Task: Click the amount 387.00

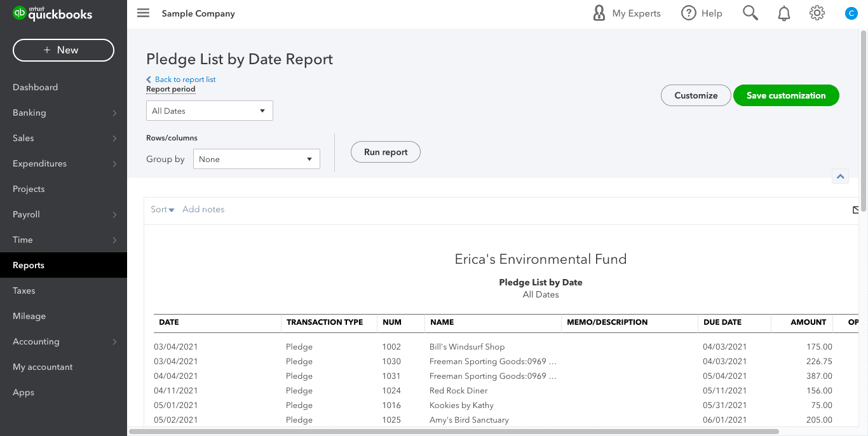Action: 819,376
